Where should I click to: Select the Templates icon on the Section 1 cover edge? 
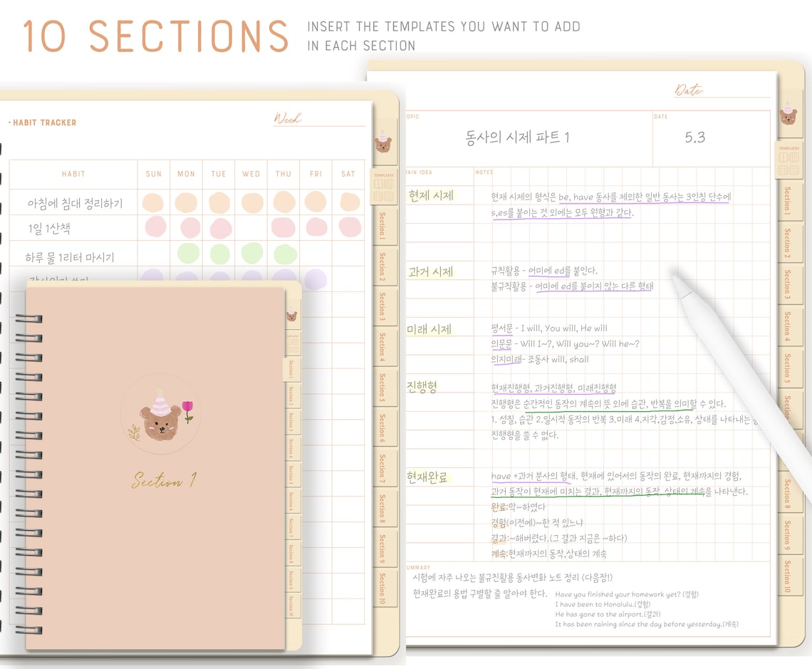[x=291, y=343]
